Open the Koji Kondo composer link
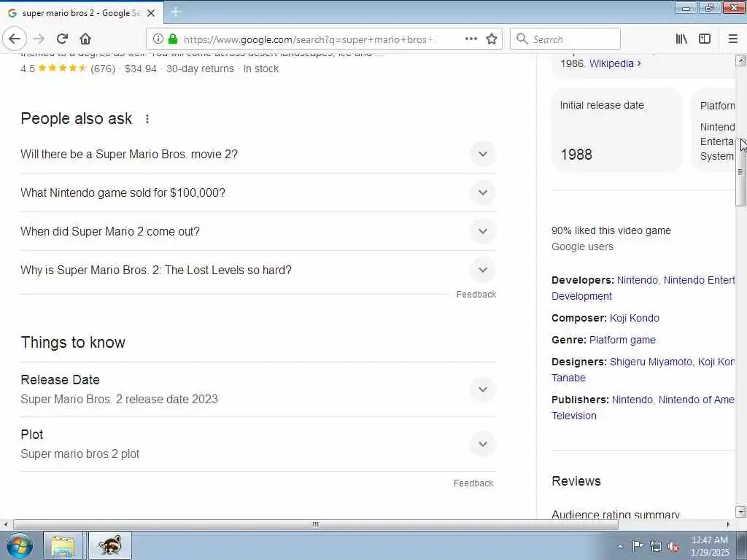 click(635, 318)
